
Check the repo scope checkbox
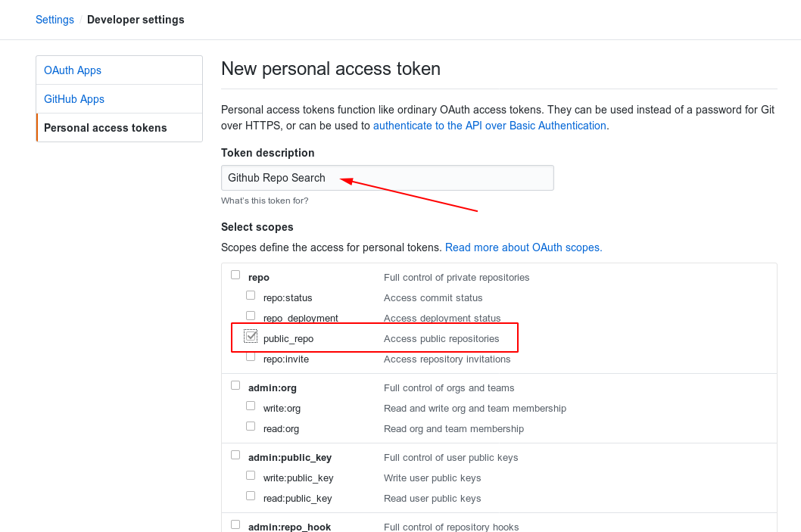point(235,275)
